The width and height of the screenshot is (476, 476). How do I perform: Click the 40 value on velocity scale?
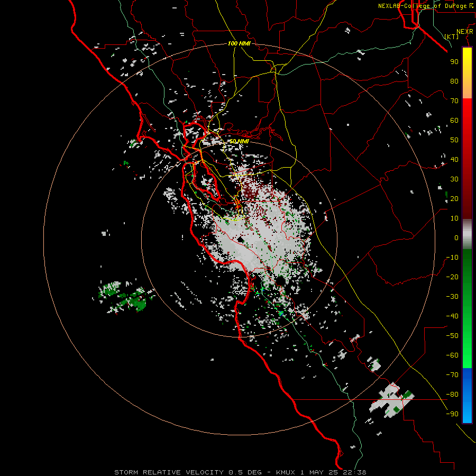point(454,160)
